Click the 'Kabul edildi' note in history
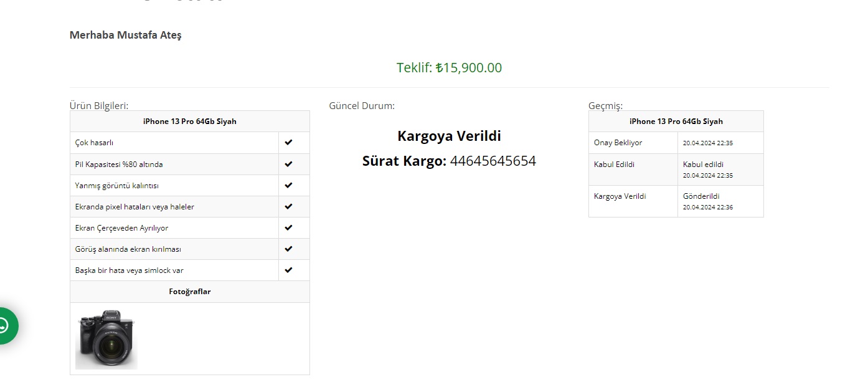The width and height of the screenshot is (868, 387). pyautogui.click(x=704, y=165)
